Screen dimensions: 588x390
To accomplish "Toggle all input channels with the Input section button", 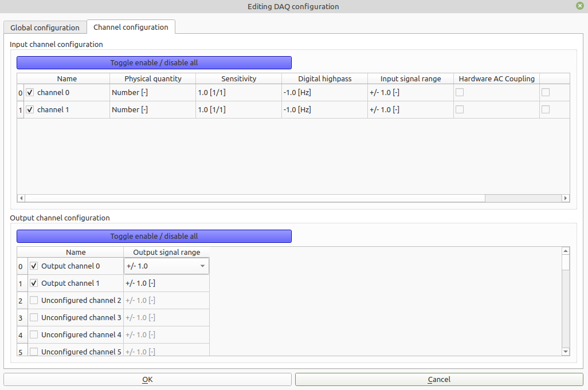I will pyautogui.click(x=154, y=62).
